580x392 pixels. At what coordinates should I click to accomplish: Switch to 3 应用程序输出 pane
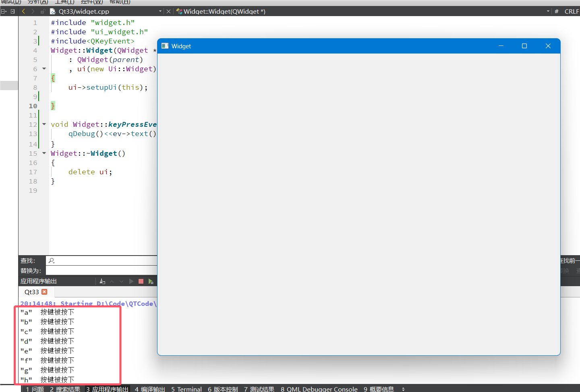[x=107, y=389]
